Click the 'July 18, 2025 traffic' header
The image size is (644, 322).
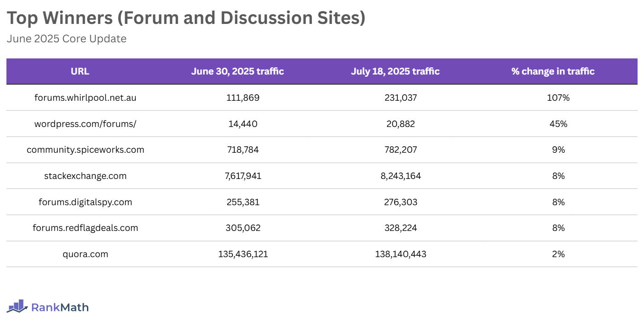pyautogui.click(x=395, y=71)
